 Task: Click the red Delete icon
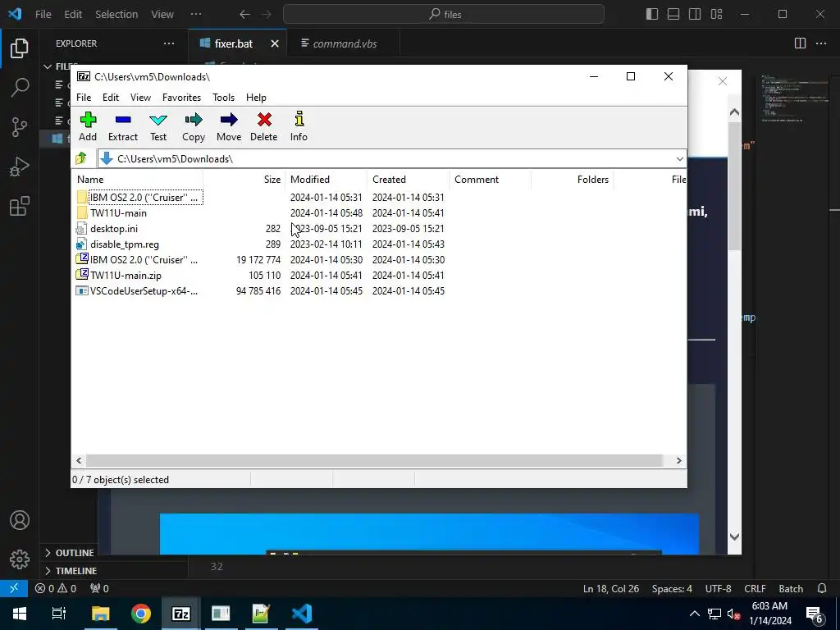click(263, 126)
